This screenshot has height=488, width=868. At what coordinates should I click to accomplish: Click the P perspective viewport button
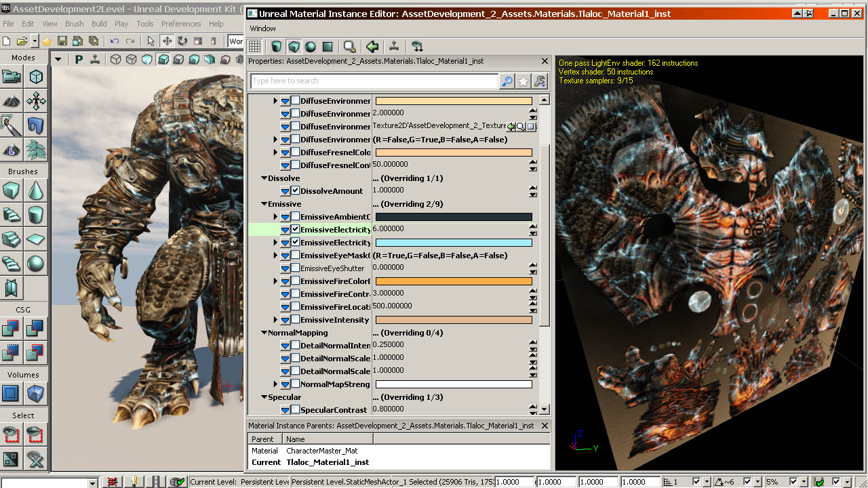(x=79, y=60)
